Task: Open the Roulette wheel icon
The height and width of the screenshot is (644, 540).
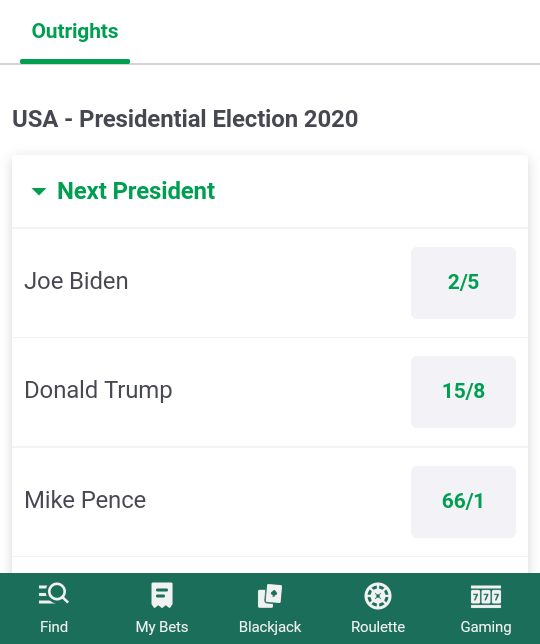Action: (378, 596)
